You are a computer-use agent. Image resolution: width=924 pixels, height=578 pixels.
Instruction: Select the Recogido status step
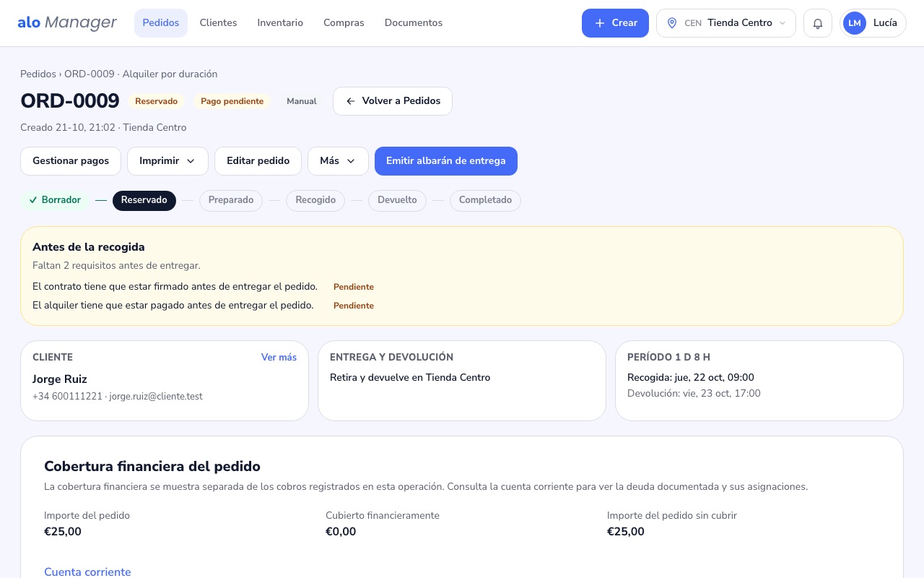pos(315,200)
